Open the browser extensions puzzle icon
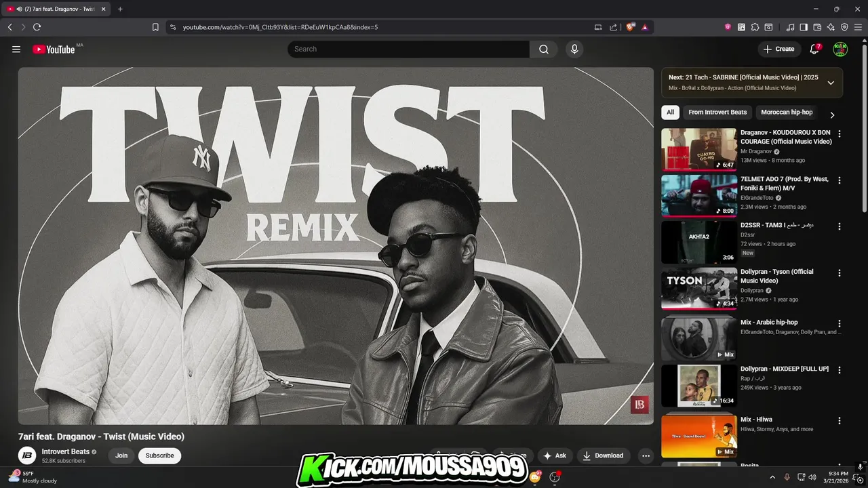868x488 pixels. [x=755, y=27]
